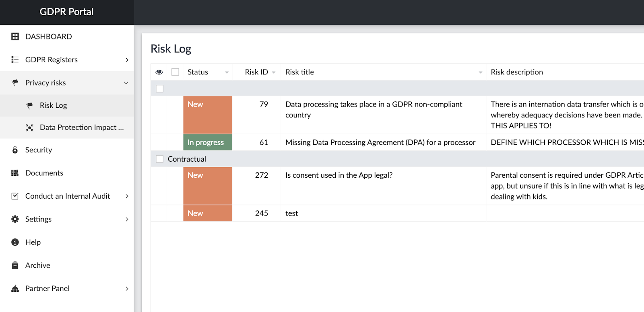
Task: Click the Archive box icon
Action: pos(15,265)
